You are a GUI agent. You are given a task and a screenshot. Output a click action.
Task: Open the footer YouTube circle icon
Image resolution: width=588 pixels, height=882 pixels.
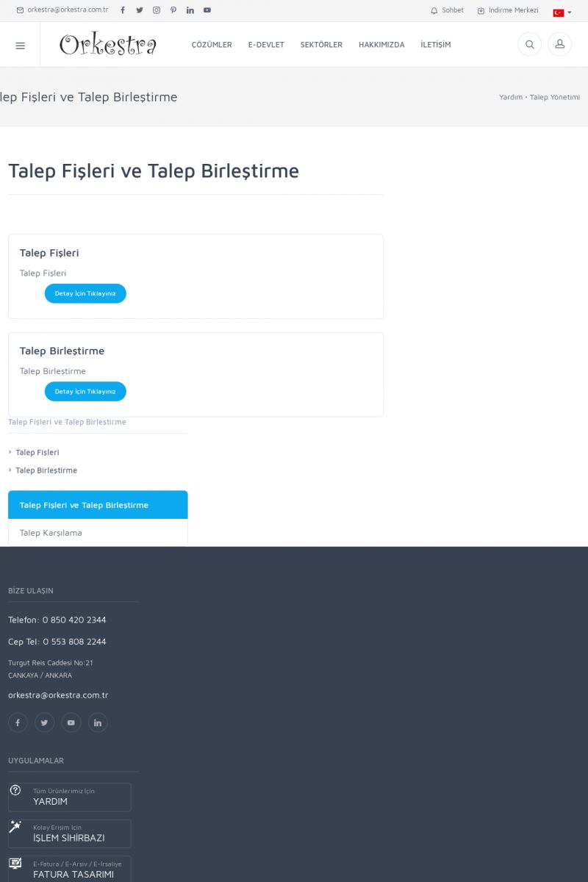71,723
